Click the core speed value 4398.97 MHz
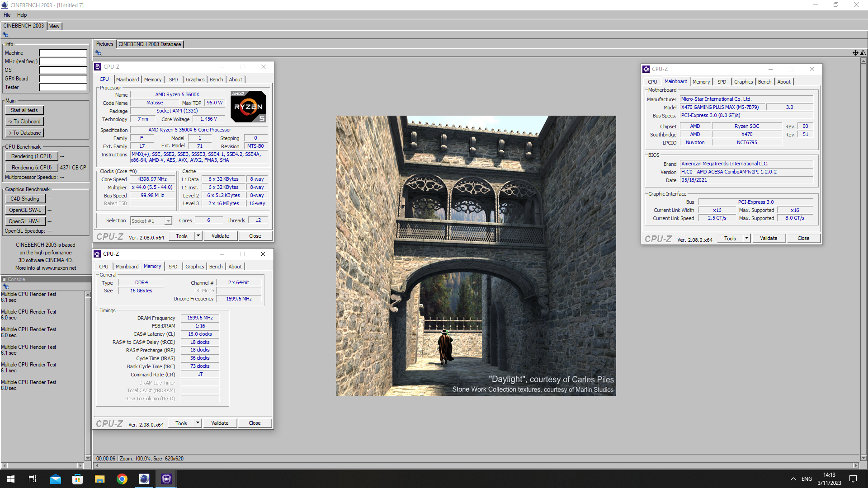The height and width of the screenshot is (488, 868). point(152,179)
